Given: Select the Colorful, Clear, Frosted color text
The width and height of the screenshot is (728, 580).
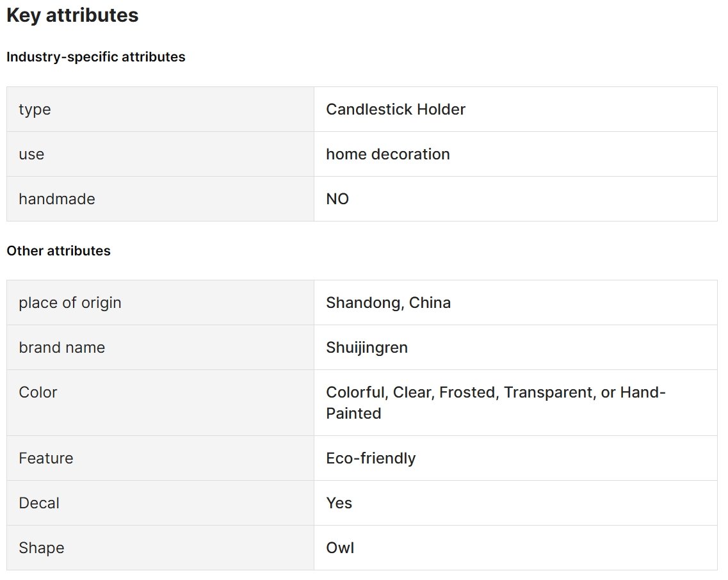Looking at the screenshot, I should point(412,392).
